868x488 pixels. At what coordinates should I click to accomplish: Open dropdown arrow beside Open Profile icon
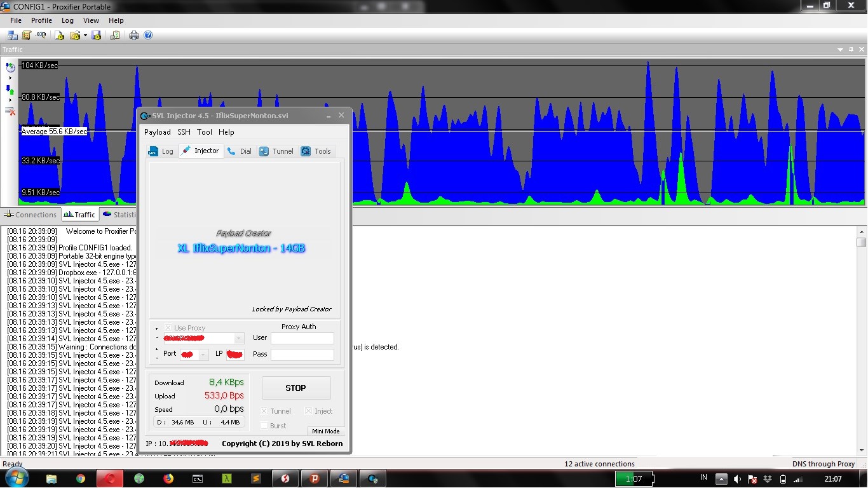click(x=85, y=36)
